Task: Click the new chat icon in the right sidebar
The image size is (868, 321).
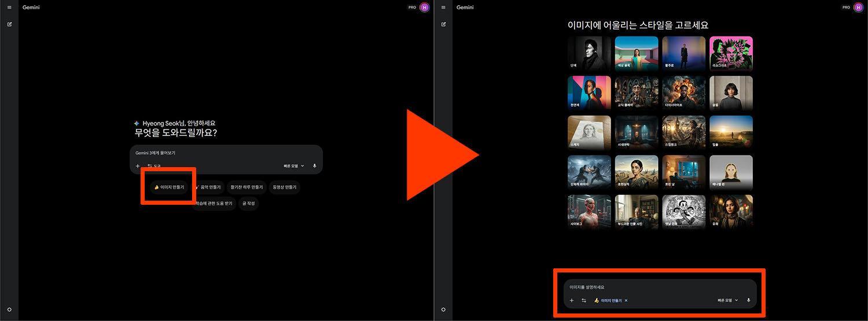Action: tap(443, 24)
